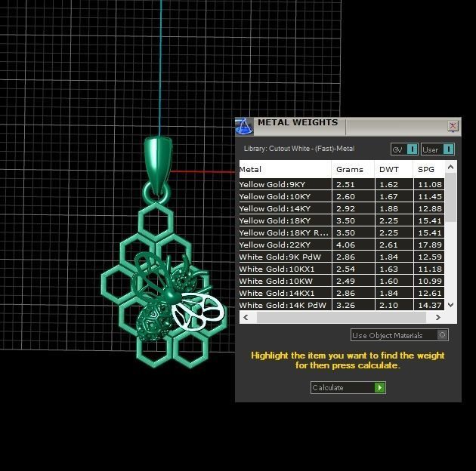This screenshot has height=471, width=476.
Task: Click the green play arrow on Calculate
Action: 380,388
